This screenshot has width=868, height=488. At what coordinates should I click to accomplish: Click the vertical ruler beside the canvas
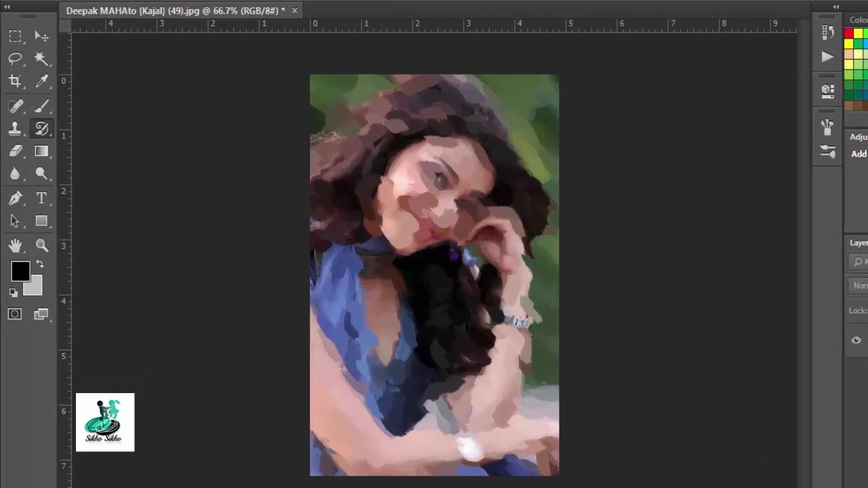click(64, 260)
